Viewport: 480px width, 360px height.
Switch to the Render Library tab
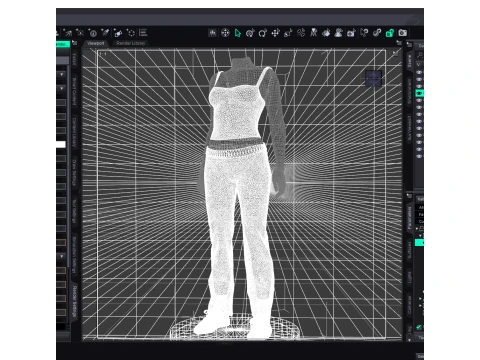[131, 43]
